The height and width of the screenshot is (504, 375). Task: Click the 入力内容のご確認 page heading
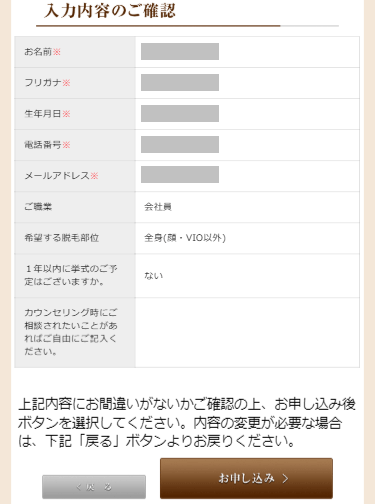(110, 11)
